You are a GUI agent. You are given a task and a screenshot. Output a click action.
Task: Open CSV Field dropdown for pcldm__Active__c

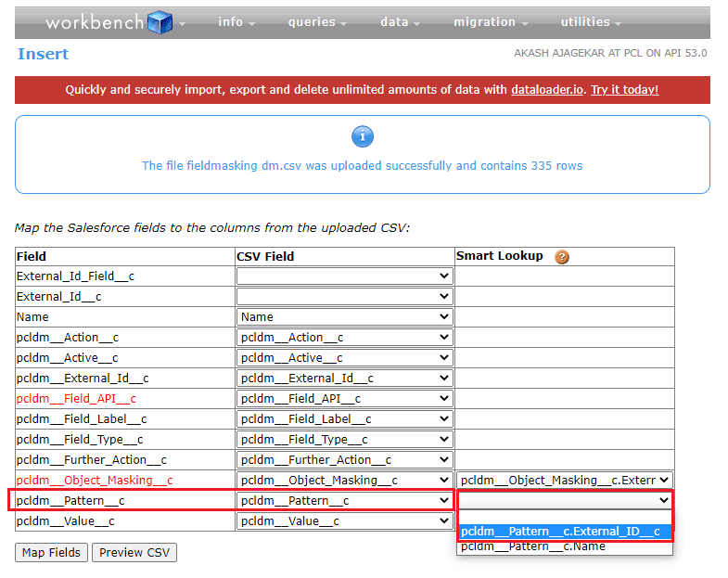(x=344, y=358)
